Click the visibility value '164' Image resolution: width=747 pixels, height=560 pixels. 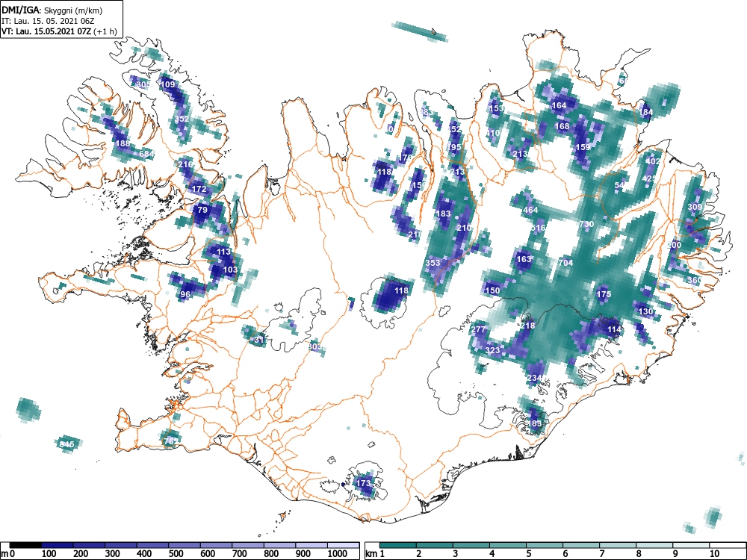point(559,105)
